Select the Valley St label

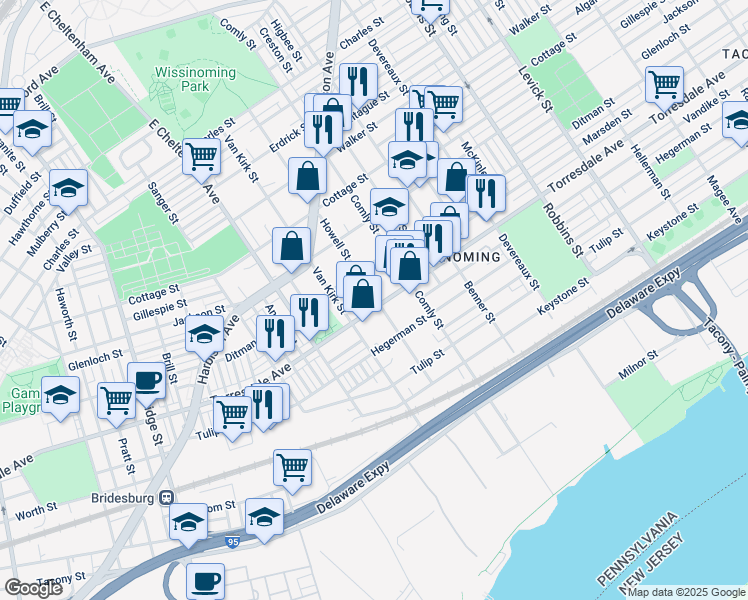pos(73,258)
